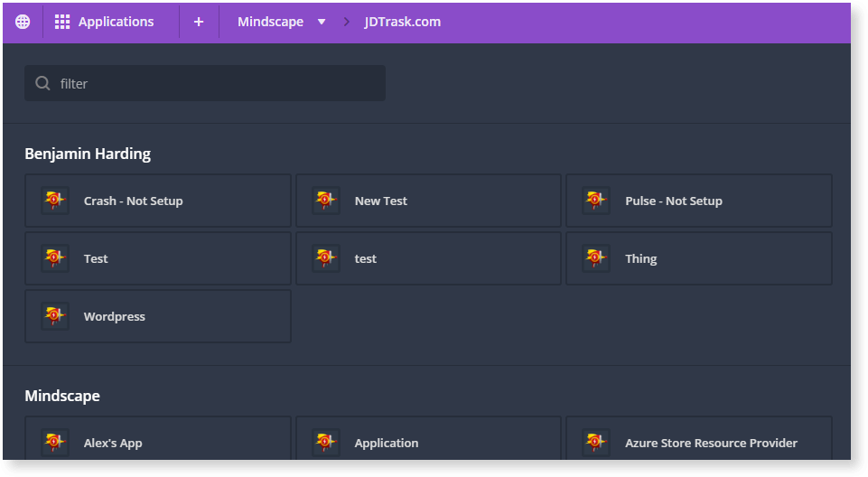Viewport: 868px width, 477px height.
Task: Open the Thing application
Action: [x=699, y=258]
